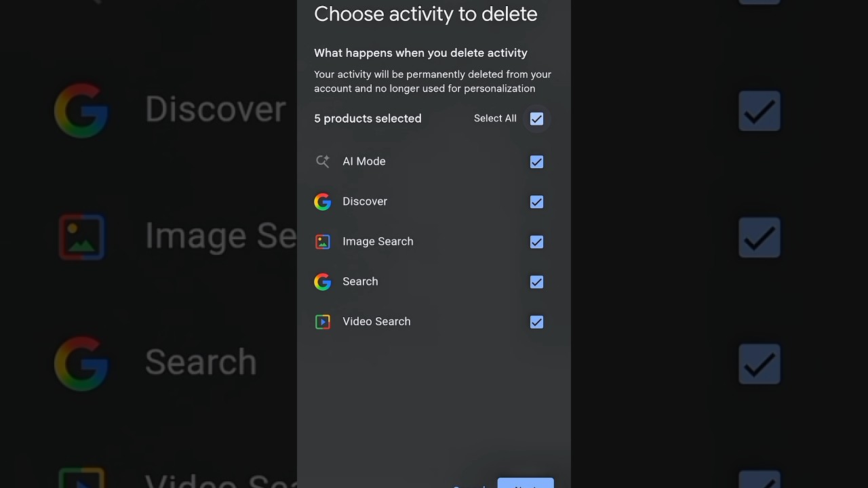The height and width of the screenshot is (488, 868).
Task: Click the Video Search play icon
Action: [x=323, y=321]
